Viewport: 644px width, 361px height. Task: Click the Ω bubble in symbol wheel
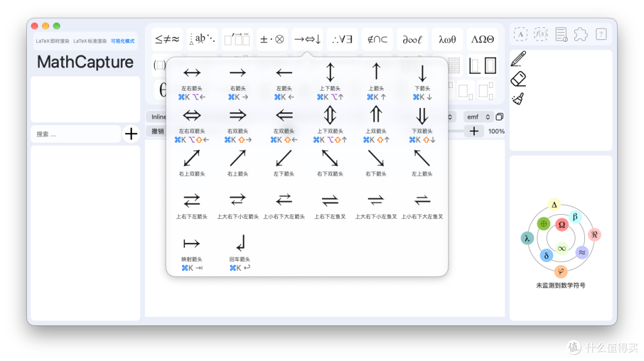pyautogui.click(x=562, y=224)
